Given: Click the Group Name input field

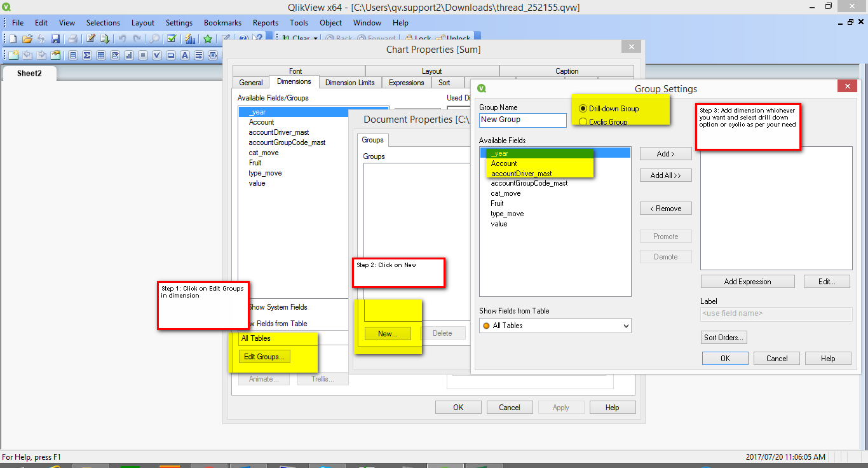Looking at the screenshot, I should click(523, 120).
